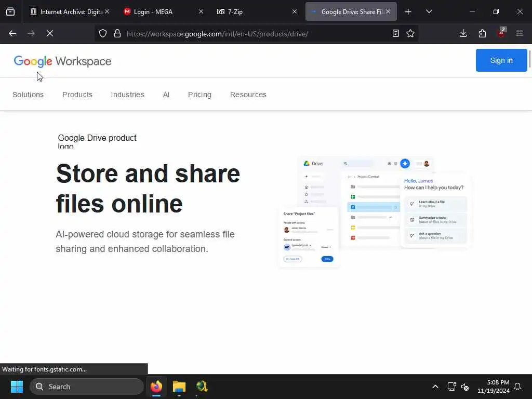The height and width of the screenshot is (399, 532).
Task: Open File Explorer from the taskbar
Action: (179, 387)
